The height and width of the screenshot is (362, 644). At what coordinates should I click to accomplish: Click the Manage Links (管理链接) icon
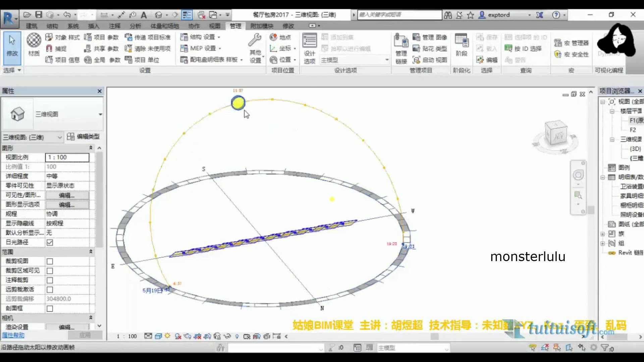[401, 41]
